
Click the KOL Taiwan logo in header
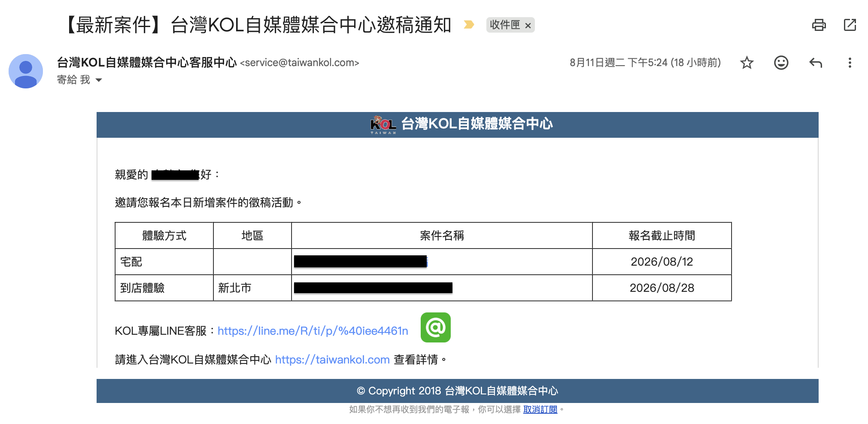(383, 124)
